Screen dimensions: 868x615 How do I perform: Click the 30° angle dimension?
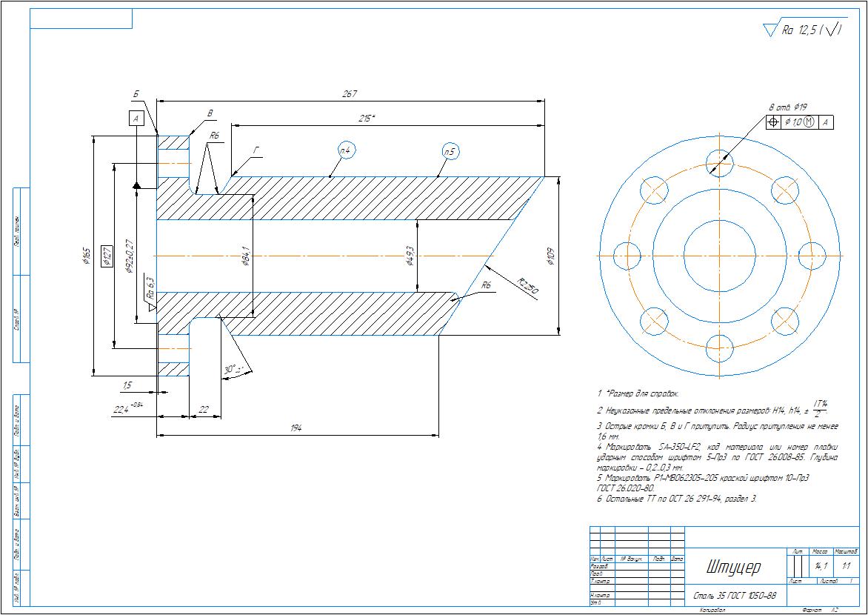click(x=234, y=370)
